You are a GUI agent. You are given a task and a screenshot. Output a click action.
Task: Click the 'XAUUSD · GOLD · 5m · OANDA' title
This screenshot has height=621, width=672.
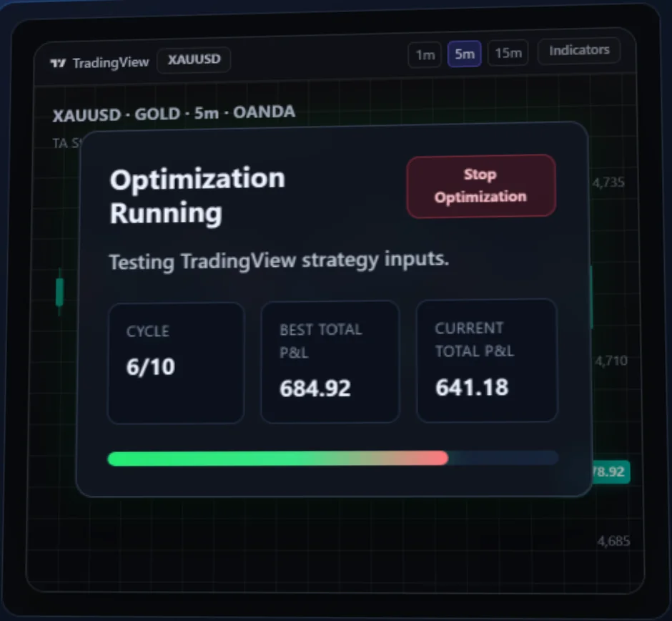coord(174,114)
